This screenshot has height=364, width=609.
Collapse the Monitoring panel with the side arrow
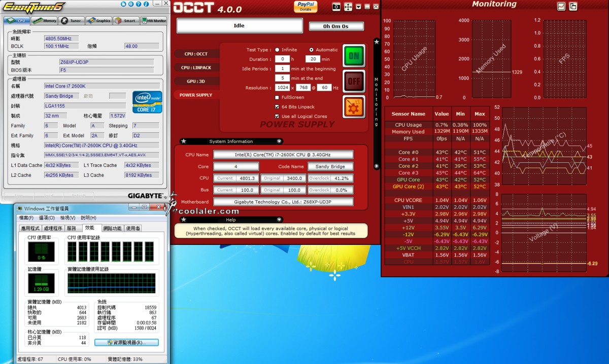pyautogui.click(x=376, y=166)
